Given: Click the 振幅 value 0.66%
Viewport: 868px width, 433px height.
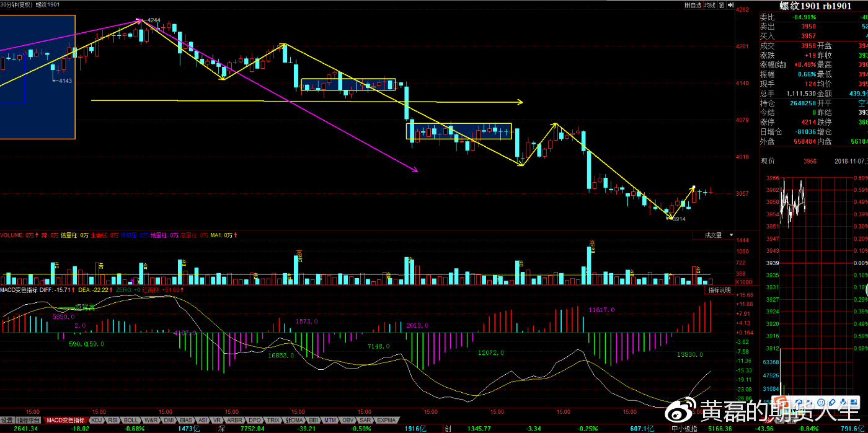Looking at the screenshot, I should [805, 74].
